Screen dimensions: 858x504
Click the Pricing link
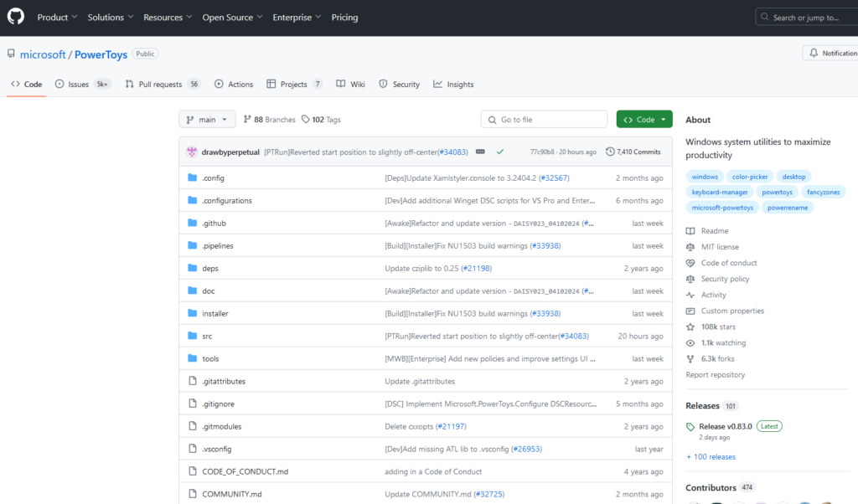tap(344, 18)
